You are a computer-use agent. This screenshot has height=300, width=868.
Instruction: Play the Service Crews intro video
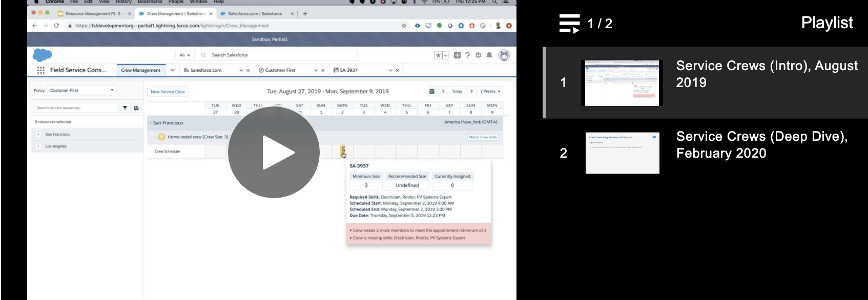[x=274, y=152]
